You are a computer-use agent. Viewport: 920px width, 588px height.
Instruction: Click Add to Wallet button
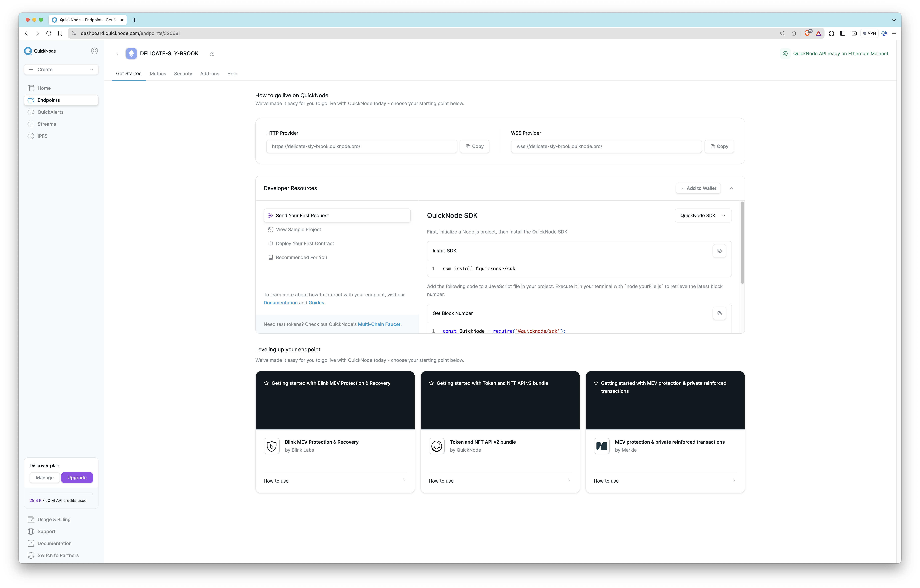click(x=698, y=188)
